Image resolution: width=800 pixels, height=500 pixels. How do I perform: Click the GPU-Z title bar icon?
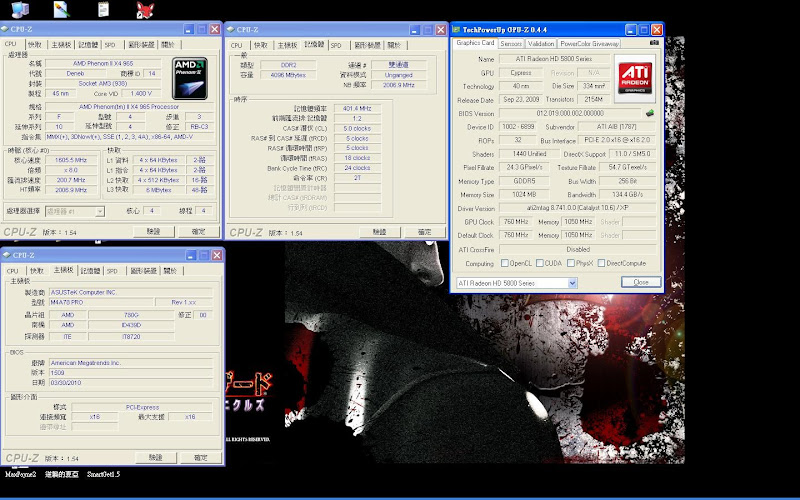456,30
